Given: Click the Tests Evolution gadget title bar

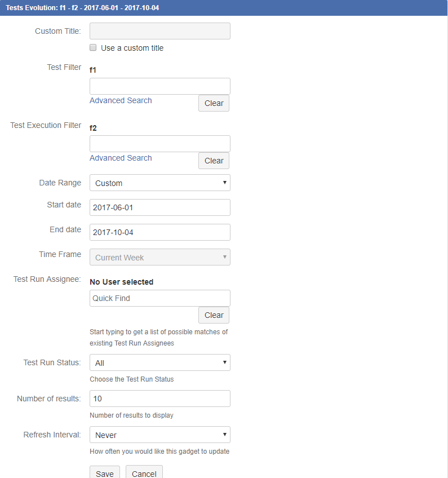Looking at the screenshot, I should 224,8.
